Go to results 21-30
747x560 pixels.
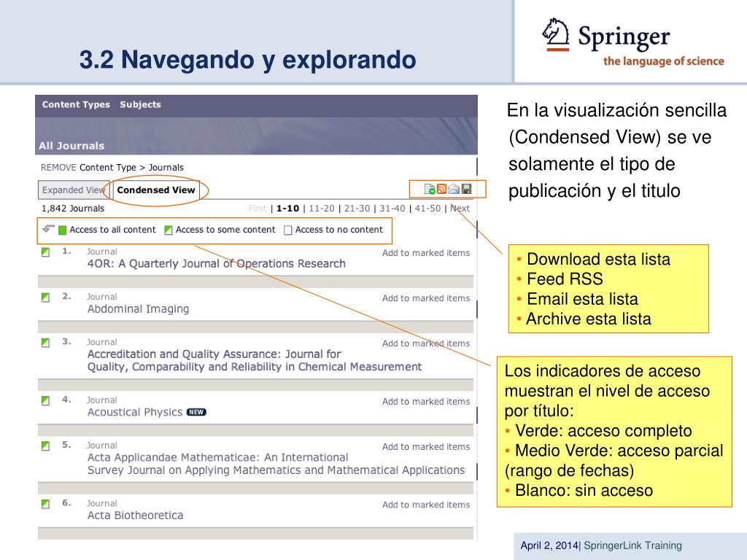[357, 208]
